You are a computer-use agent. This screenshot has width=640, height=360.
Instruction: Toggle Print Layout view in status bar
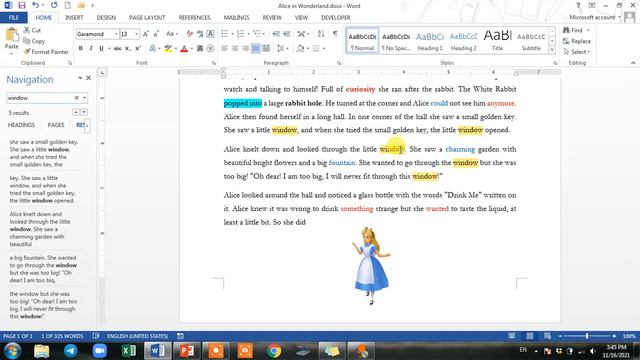[x=529, y=336]
